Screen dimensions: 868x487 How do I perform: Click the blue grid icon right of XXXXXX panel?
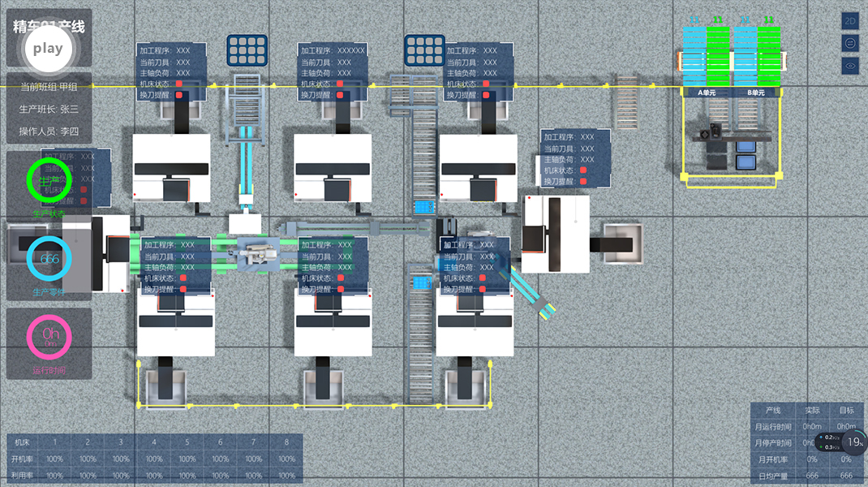pyautogui.click(x=424, y=50)
